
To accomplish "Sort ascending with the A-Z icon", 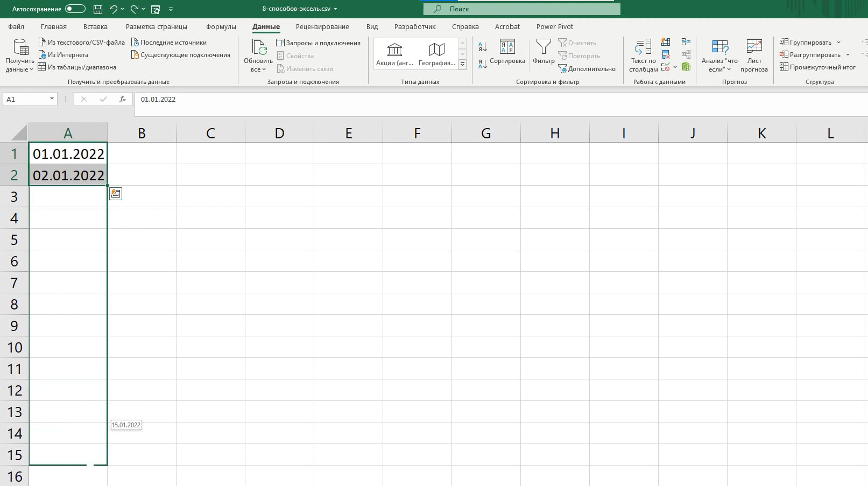I will point(483,47).
